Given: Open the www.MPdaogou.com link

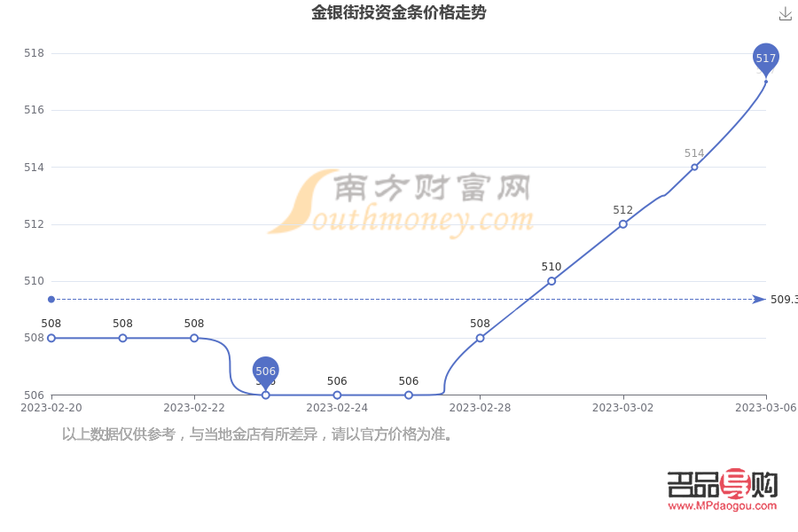Looking at the screenshot, I should 722,505.
